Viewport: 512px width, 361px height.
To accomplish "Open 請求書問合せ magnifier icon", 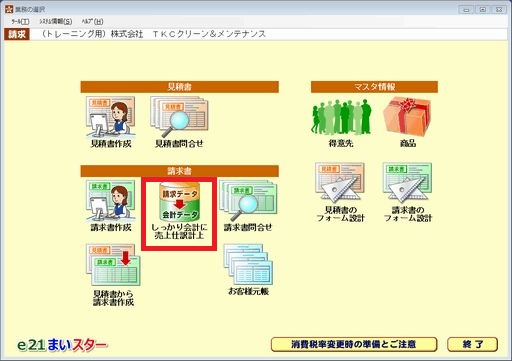I will 248,201.
